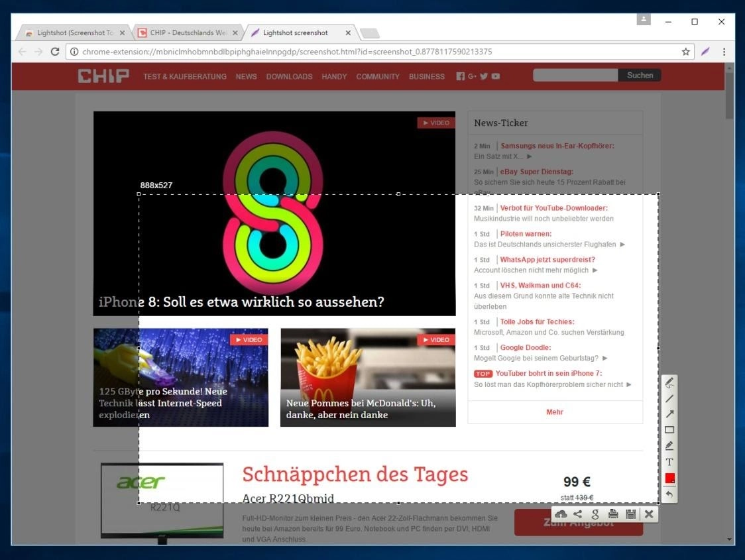Click the scrollbar down arrow

pos(729,539)
